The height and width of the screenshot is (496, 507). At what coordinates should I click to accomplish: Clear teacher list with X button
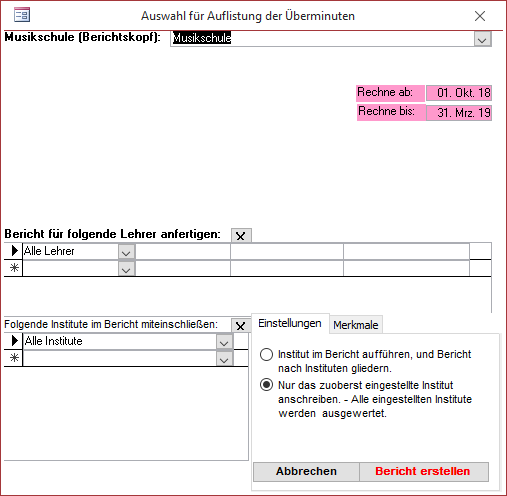[241, 236]
